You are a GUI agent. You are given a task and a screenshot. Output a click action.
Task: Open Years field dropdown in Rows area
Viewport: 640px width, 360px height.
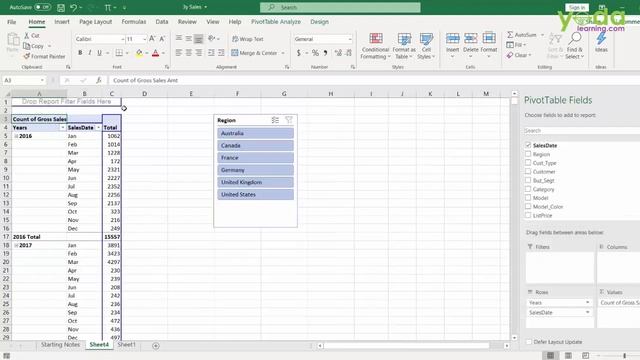[x=587, y=302]
